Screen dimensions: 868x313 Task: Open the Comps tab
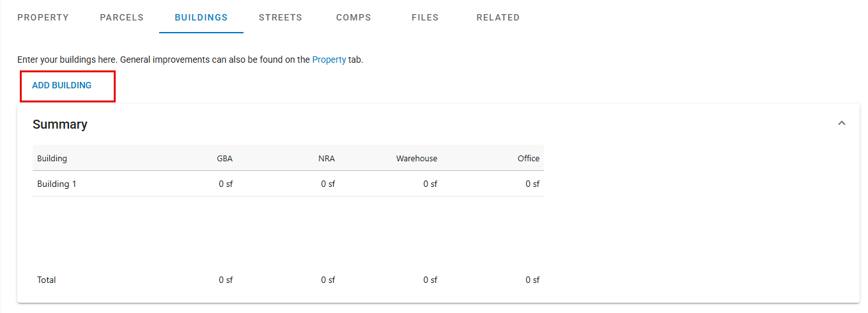[353, 17]
